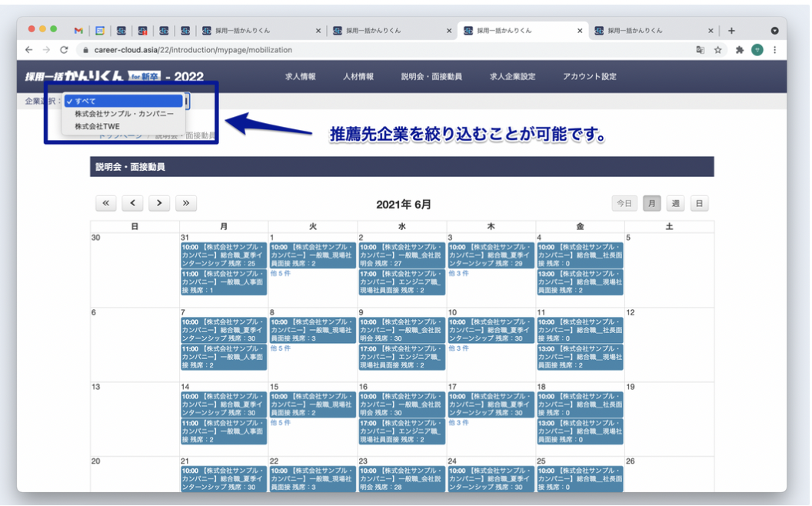Image resolution: width=812 pixels, height=506 pixels.
Task: Switch calendar to 日 (day) view
Action: pyautogui.click(x=698, y=203)
